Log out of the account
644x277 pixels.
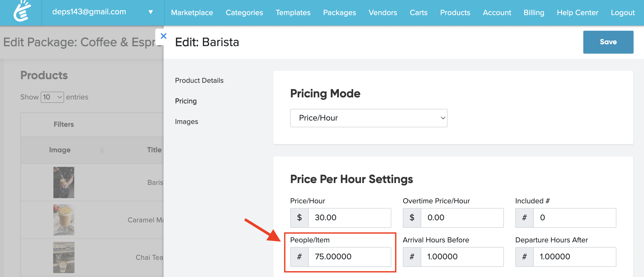click(x=623, y=12)
